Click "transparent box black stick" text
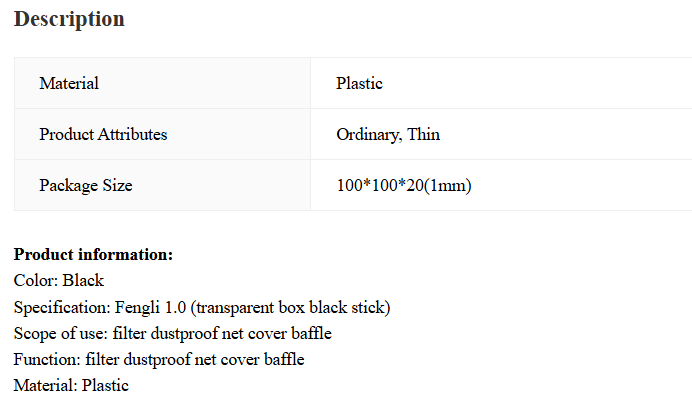Viewport: 692px width, 413px height. click(290, 308)
